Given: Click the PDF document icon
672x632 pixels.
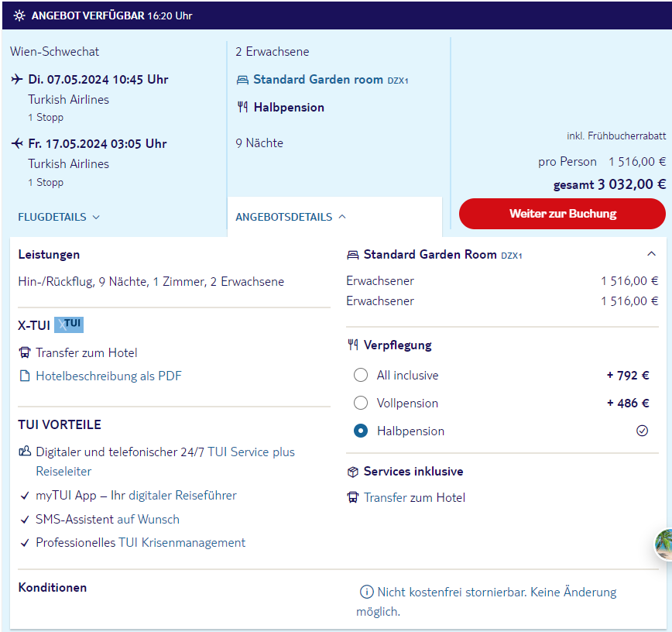Looking at the screenshot, I should tap(25, 376).
